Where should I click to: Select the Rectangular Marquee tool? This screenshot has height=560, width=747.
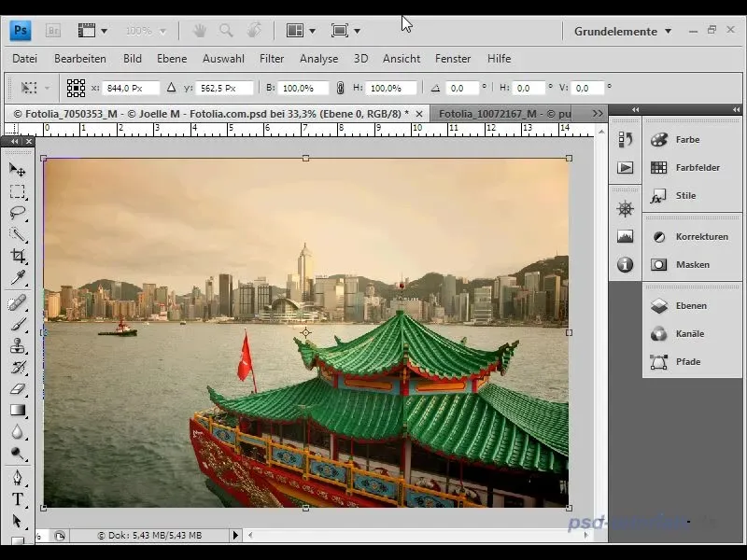click(x=18, y=191)
